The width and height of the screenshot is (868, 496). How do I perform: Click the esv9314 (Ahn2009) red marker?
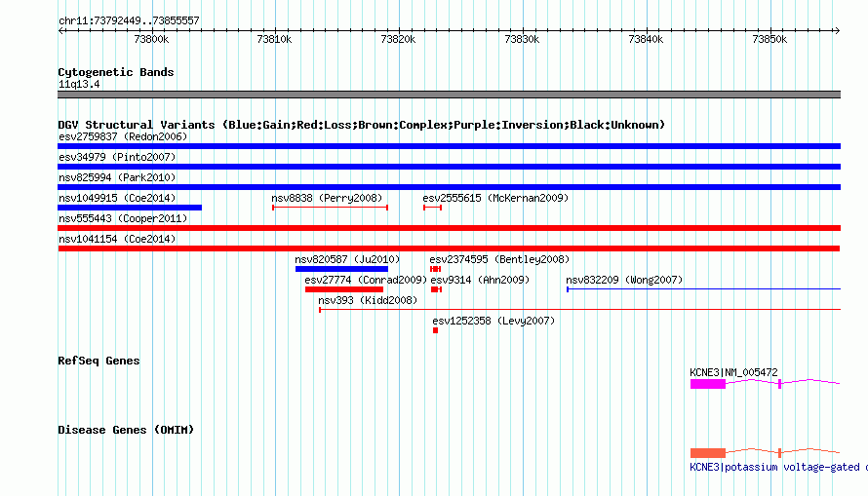436,289
